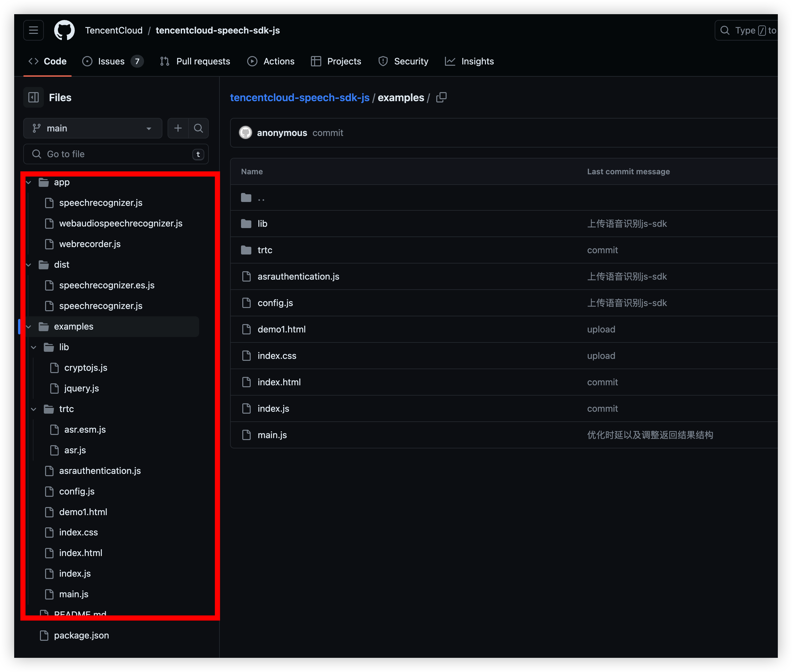This screenshot has height=672, width=792.
Task: Open index.js in the file table
Action: [274, 408]
